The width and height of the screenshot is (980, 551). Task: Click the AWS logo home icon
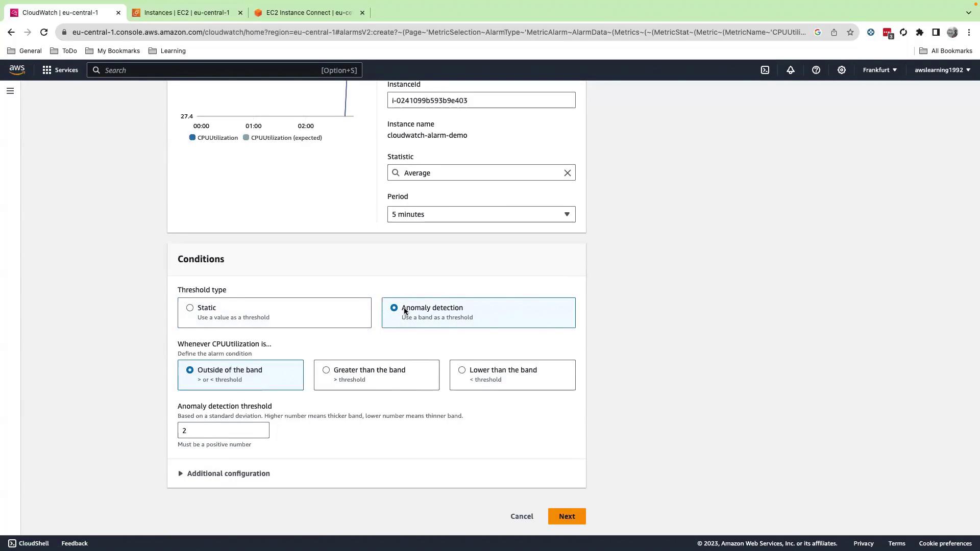point(17,70)
